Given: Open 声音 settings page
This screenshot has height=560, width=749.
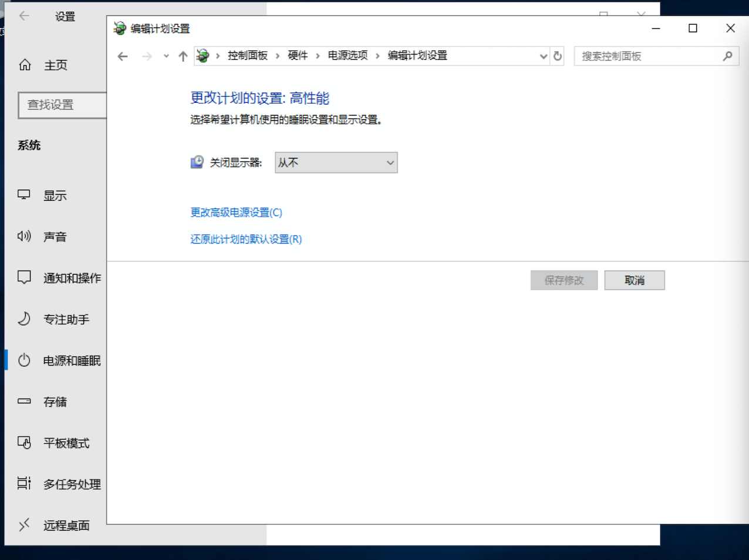Looking at the screenshot, I should pyautogui.click(x=56, y=237).
